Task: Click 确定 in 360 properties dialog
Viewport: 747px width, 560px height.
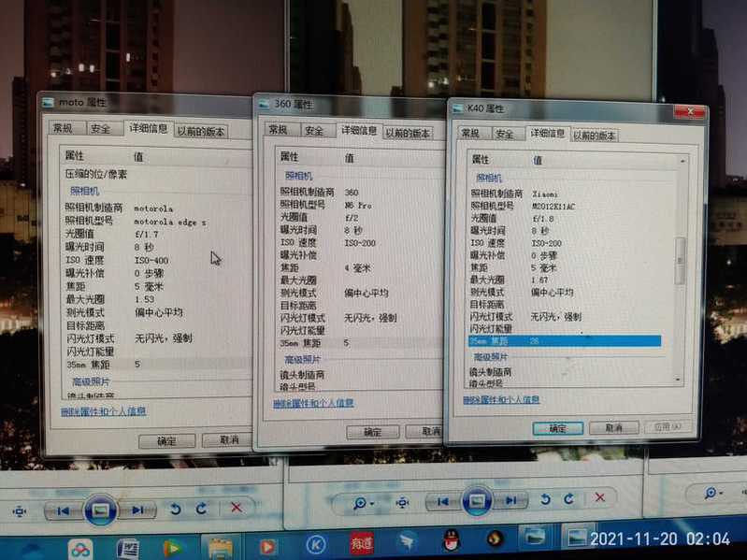Action: [372, 432]
